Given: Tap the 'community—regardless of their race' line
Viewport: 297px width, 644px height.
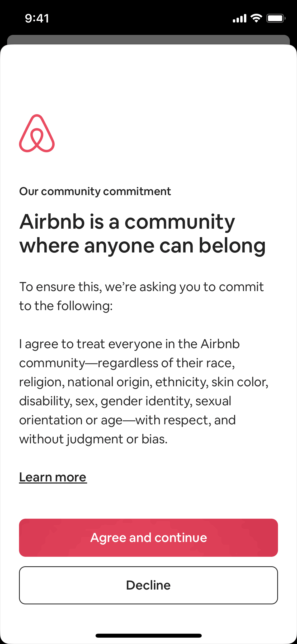Looking at the screenshot, I should (x=127, y=363).
